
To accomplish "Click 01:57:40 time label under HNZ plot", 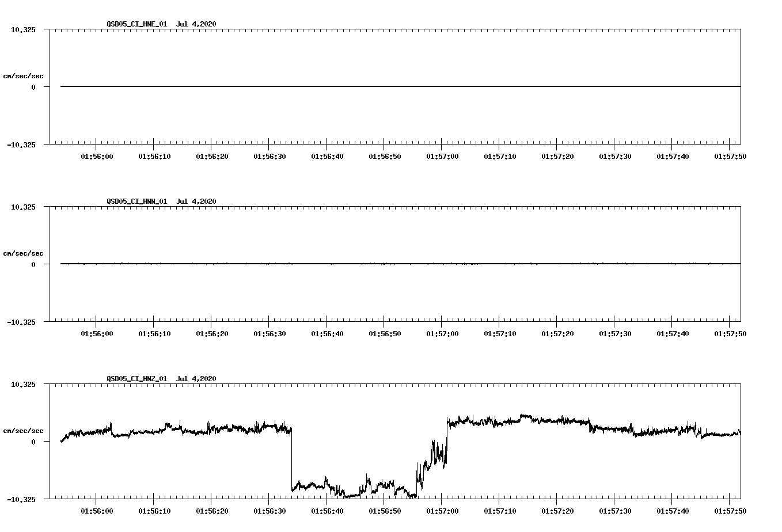I will click(x=673, y=511).
